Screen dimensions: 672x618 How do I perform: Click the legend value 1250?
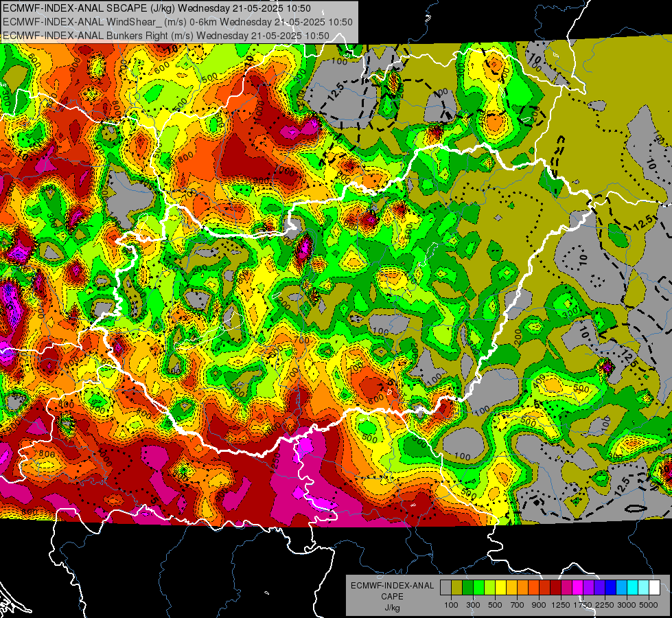[561, 605]
